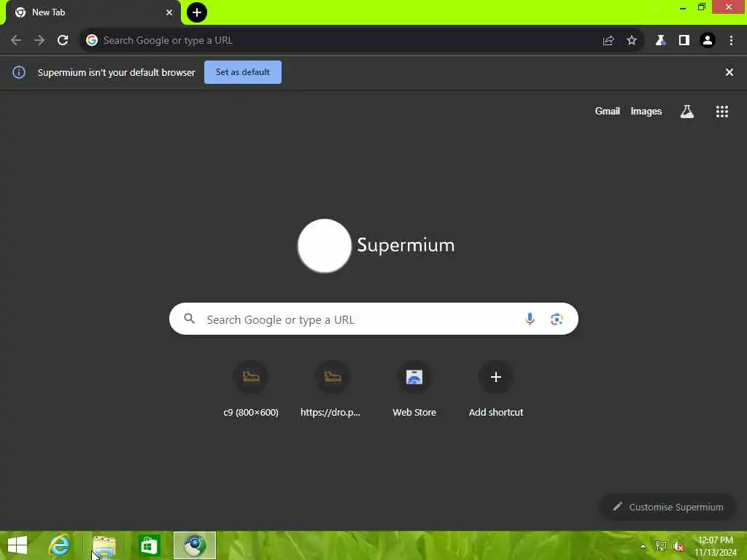Click the Google icon in the address bar
This screenshot has width=747, height=560.
click(92, 41)
